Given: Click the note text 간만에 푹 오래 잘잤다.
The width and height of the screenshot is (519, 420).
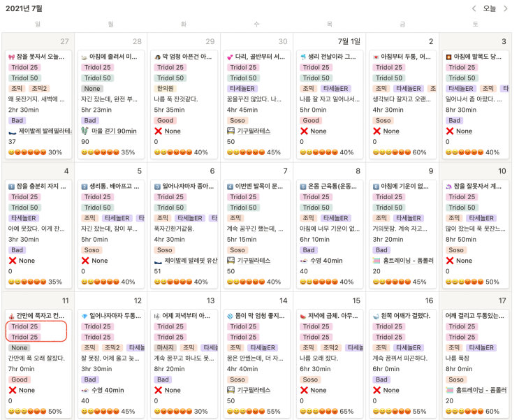Looking at the screenshot, I should coord(36,359).
